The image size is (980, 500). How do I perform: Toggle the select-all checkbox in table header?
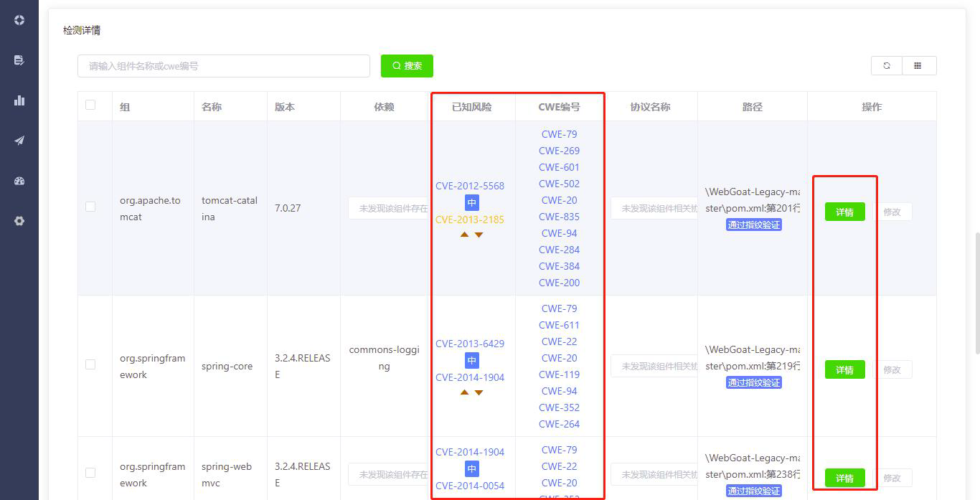(90, 105)
